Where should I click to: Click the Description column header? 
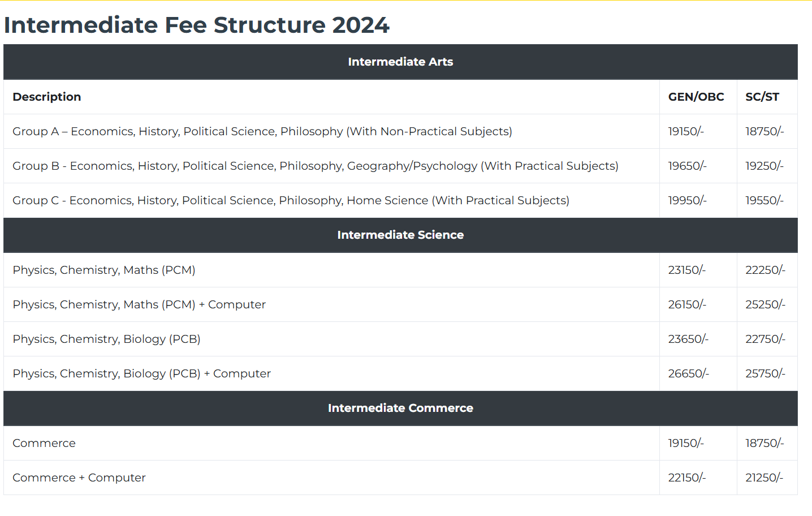point(47,97)
